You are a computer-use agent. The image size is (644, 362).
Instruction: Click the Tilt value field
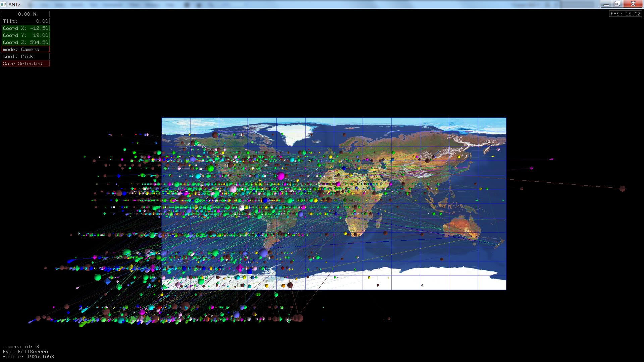[x=25, y=21]
